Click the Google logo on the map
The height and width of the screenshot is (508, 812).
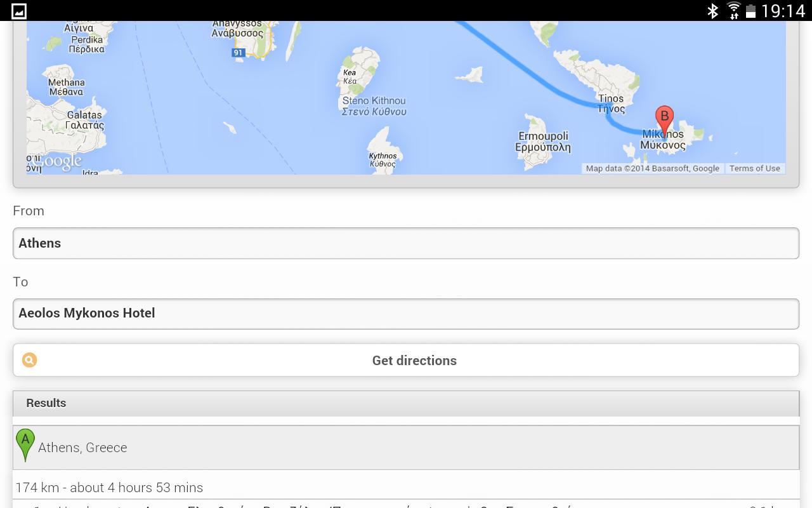57,161
